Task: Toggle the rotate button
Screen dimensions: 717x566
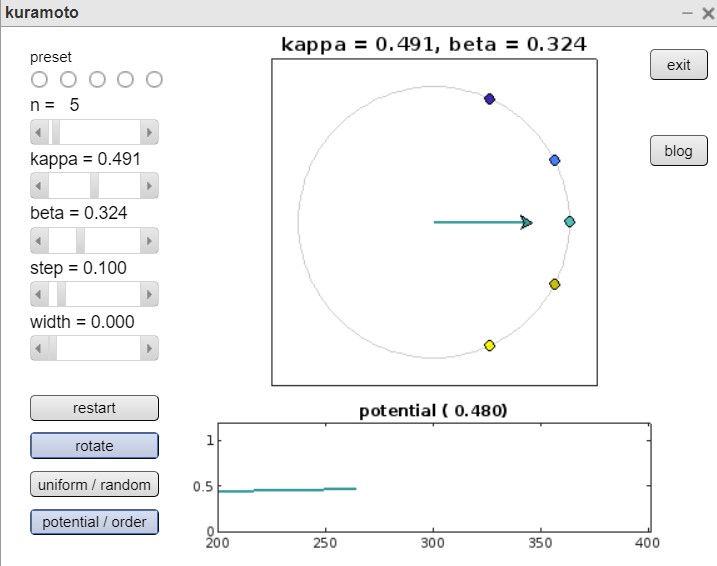Action: 94,446
